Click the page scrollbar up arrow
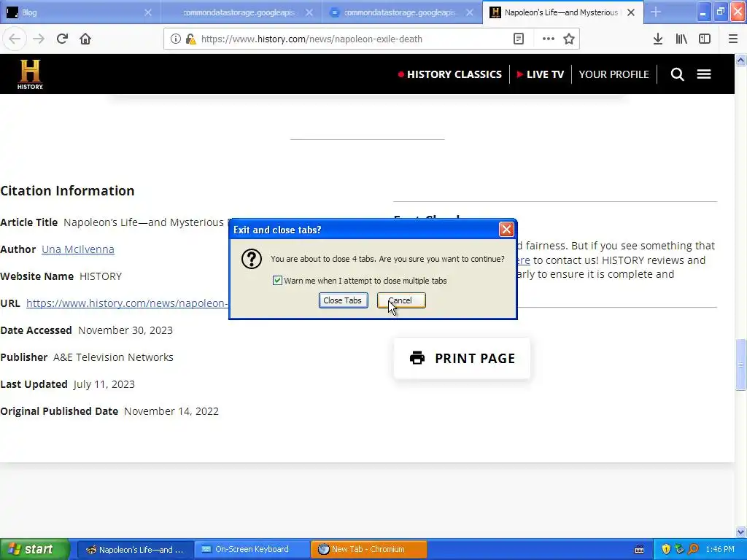The image size is (747, 560). 741,60
